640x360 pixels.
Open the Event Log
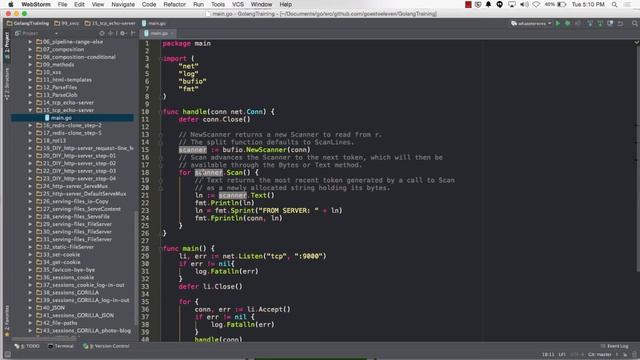615,346
